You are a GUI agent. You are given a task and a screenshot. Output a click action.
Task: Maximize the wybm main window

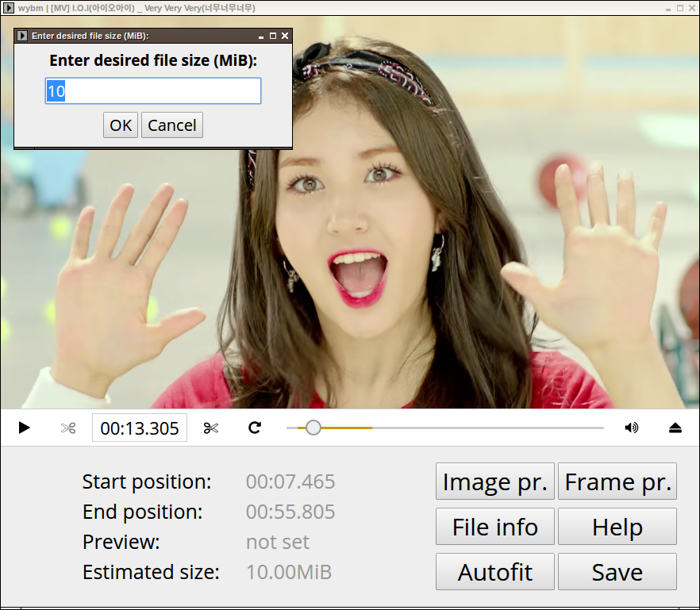[x=680, y=8]
